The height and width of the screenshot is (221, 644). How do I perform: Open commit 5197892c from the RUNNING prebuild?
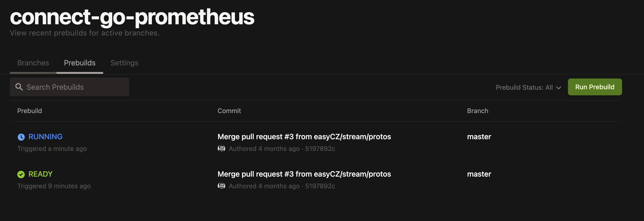320,148
